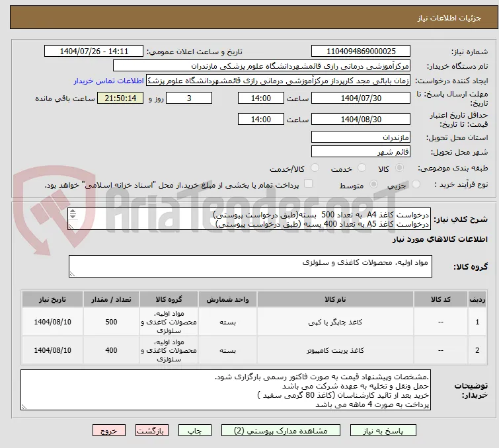The image size is (499, 448).
Task: Click the 'ردیف' column header
Action: [x=477, y=299]
